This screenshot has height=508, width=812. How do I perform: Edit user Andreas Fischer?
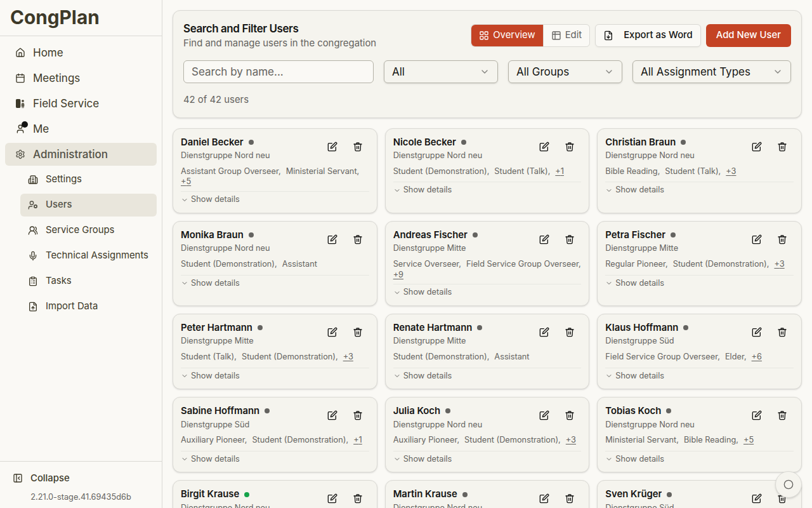tap(544, 239)
